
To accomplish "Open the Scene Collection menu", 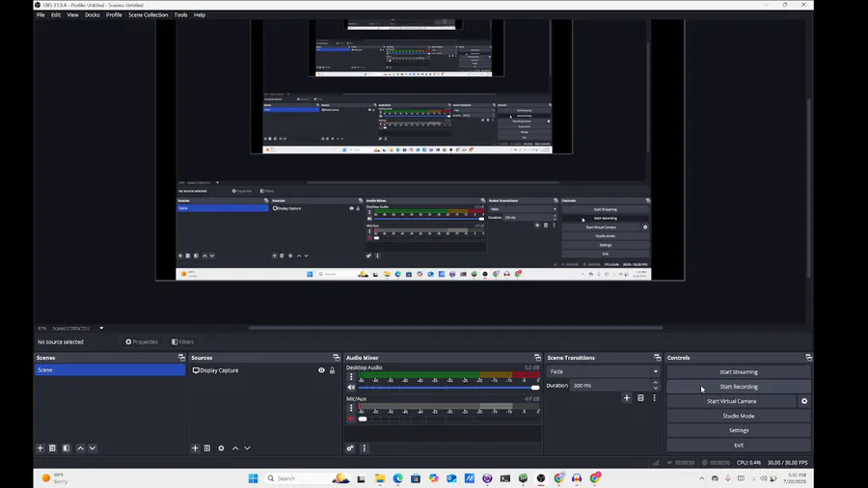I will pos(148,14).
